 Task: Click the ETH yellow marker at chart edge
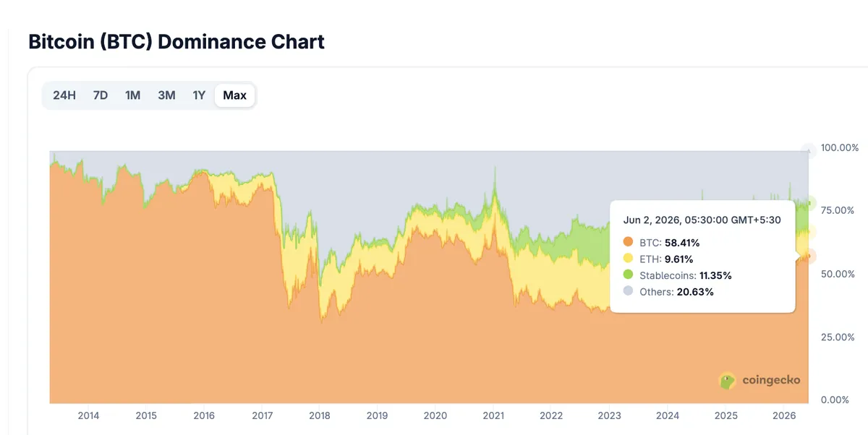[x=809, y=232]
